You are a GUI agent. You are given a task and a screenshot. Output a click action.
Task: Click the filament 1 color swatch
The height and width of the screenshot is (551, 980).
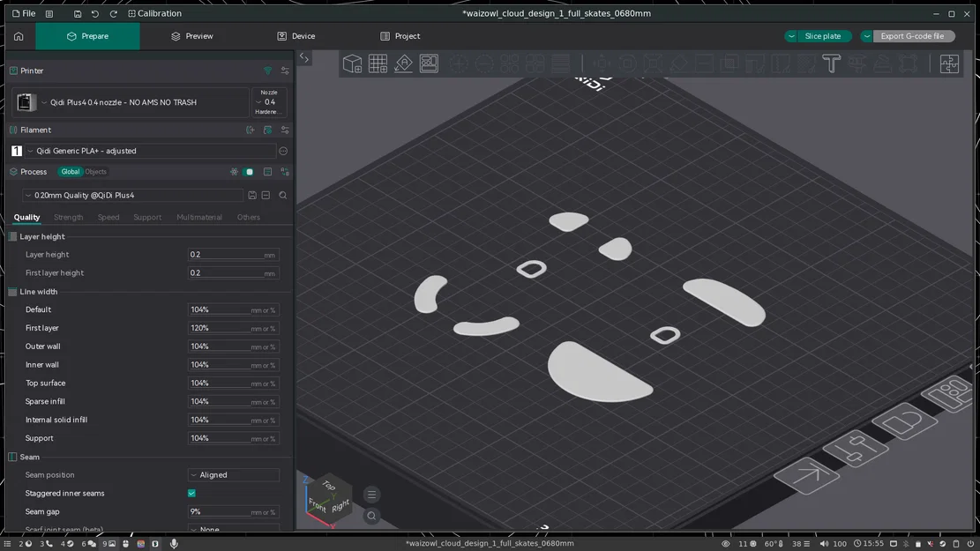pos(17,151)
